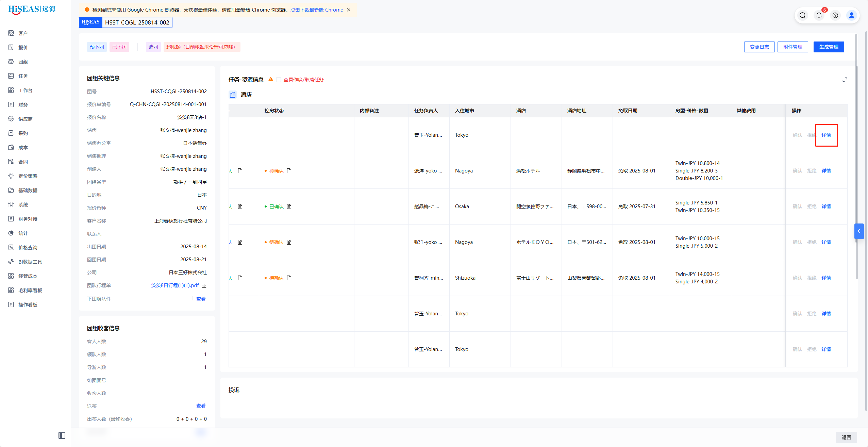Click the search icon in top bar
The height and width of the screenshot is (447, 868).
[x=802, y=15]
